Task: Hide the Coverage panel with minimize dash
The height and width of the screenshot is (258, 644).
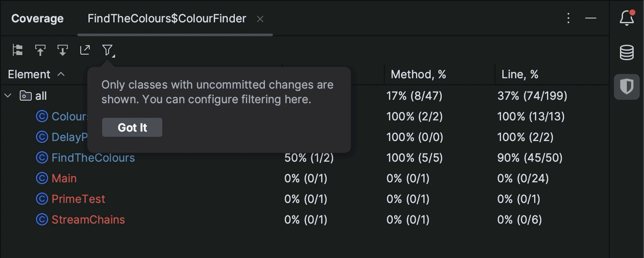Action: (x=591, y=18)
